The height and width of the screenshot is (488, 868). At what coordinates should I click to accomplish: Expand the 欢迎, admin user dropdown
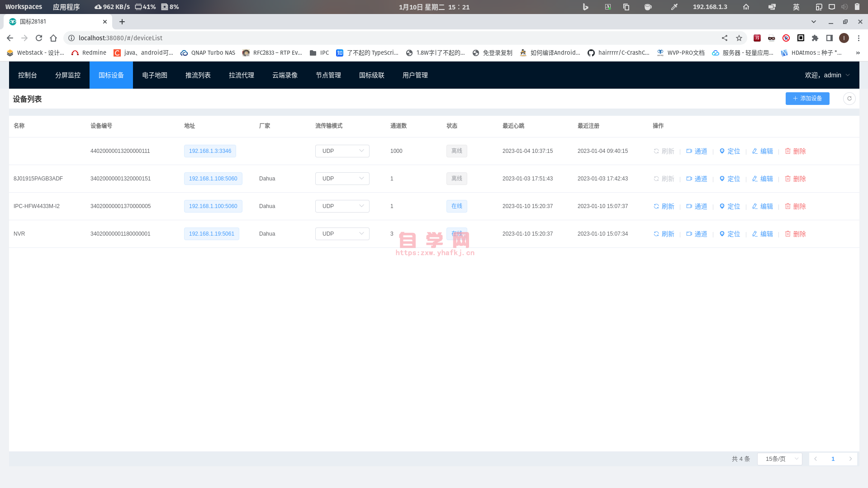(827, 75)
